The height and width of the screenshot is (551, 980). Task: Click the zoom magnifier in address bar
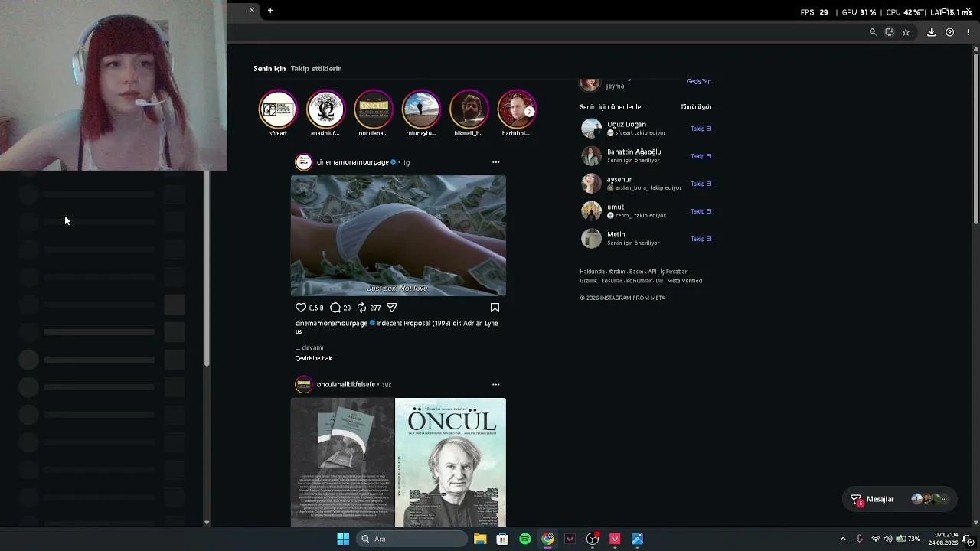coord(873,32)
